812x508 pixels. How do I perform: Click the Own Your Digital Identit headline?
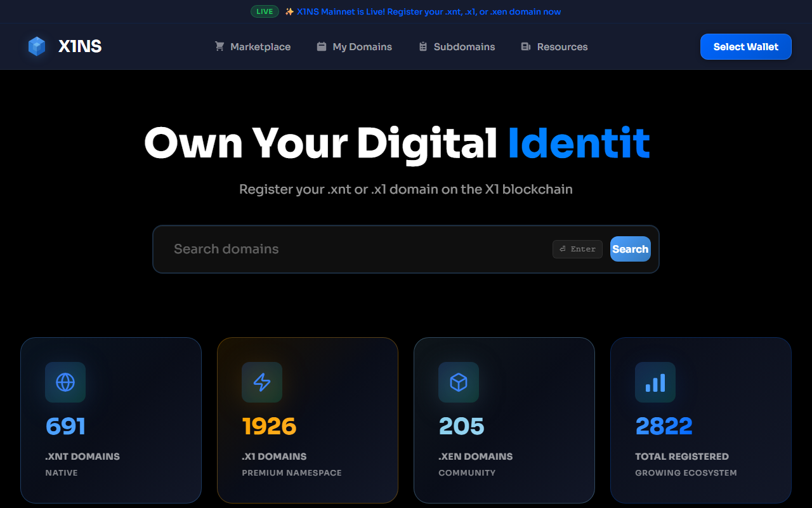point(397,143)
